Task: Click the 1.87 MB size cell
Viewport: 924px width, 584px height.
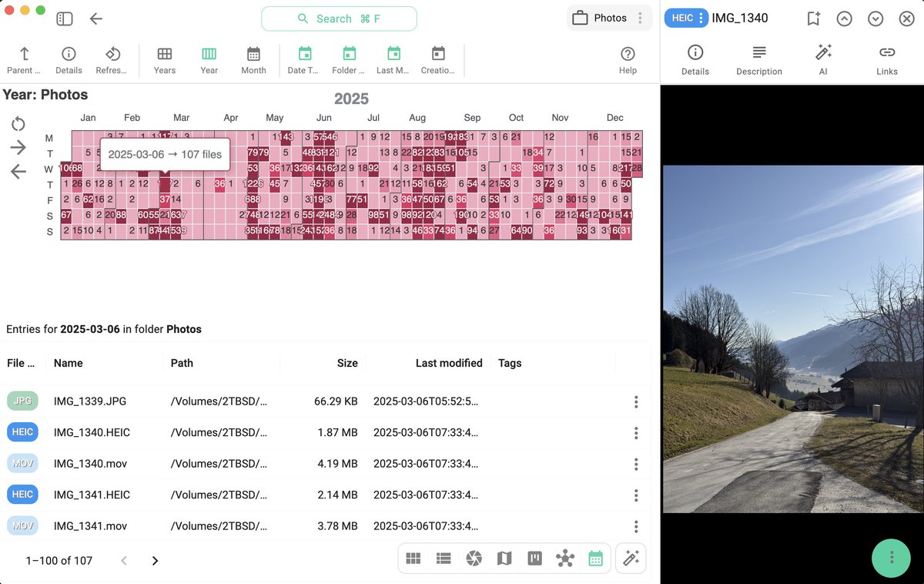Action: pos(338,433)
